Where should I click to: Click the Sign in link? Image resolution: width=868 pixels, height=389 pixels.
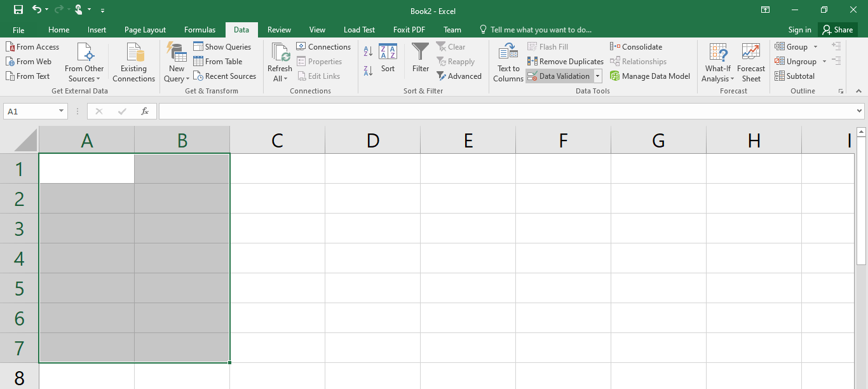pyautogui.click(x=799, y=30)
